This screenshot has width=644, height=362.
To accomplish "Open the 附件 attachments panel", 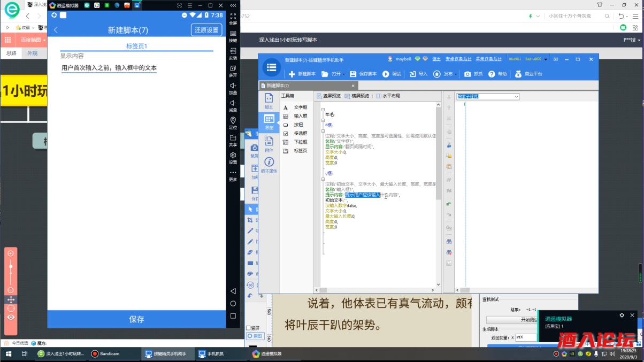I will click(x=269, y=143).
